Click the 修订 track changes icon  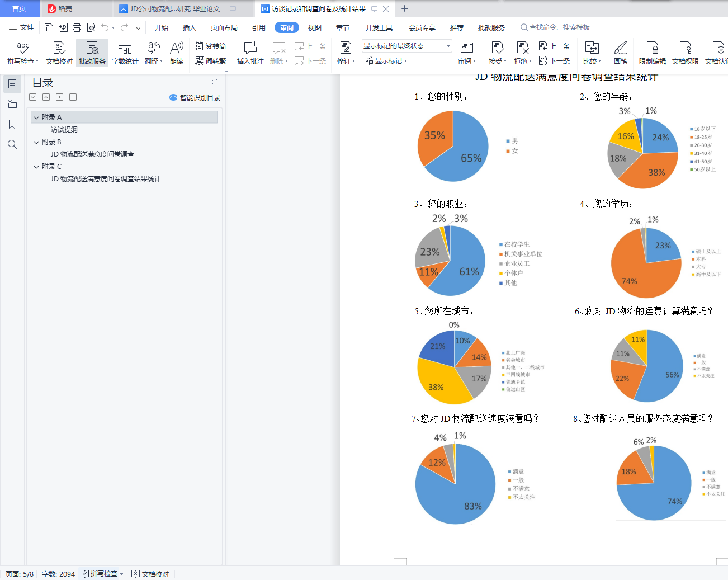pos(346,48)
